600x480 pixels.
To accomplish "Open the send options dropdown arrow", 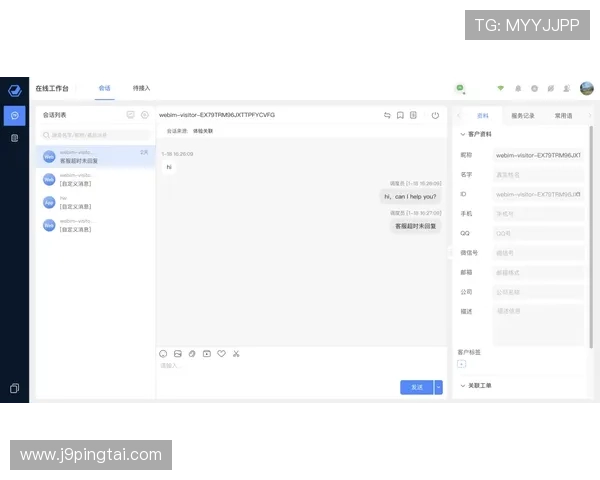I will 438,387.
